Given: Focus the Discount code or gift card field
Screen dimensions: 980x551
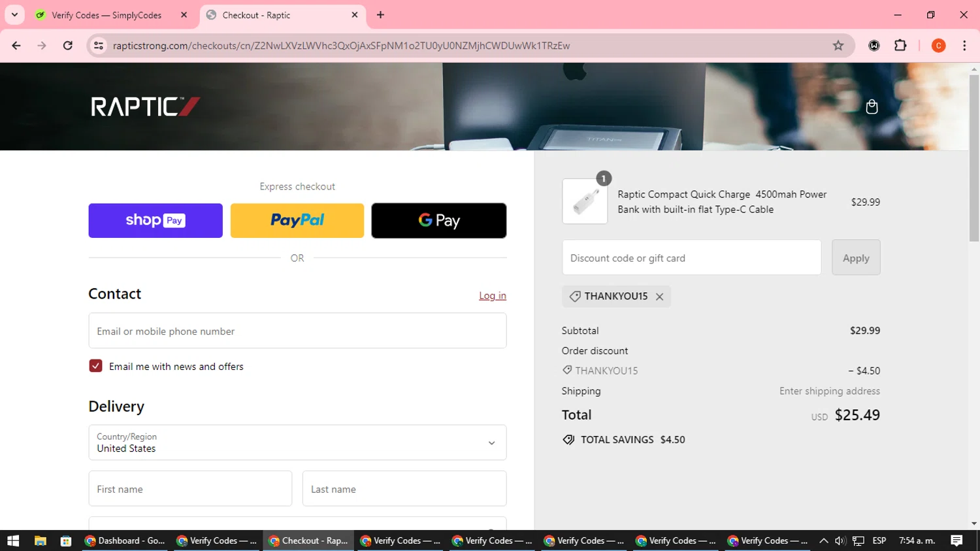Looking at the screenshot, I should point(691,258).
